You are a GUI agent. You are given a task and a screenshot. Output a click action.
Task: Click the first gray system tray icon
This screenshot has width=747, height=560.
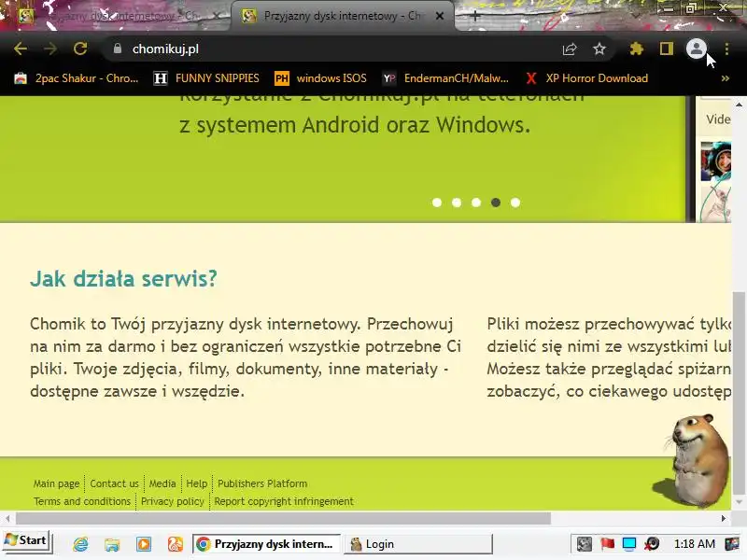point(585,544)
